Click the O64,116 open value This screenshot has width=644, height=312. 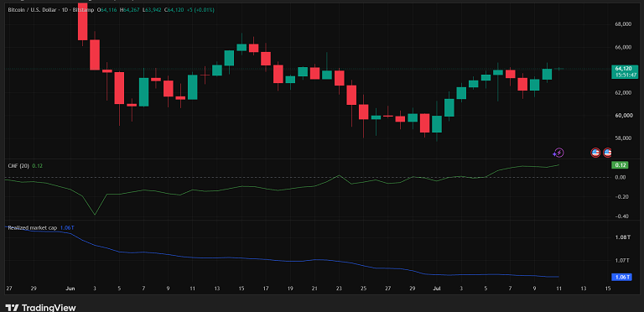(x=106, y=9)
